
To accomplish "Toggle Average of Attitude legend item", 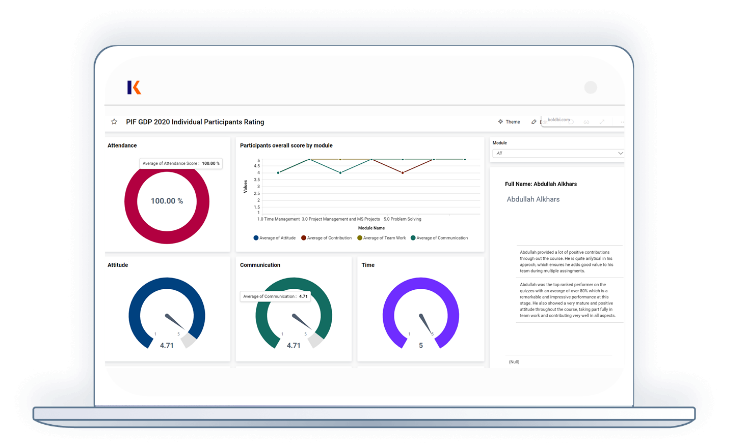I will [x=275, y=238].
